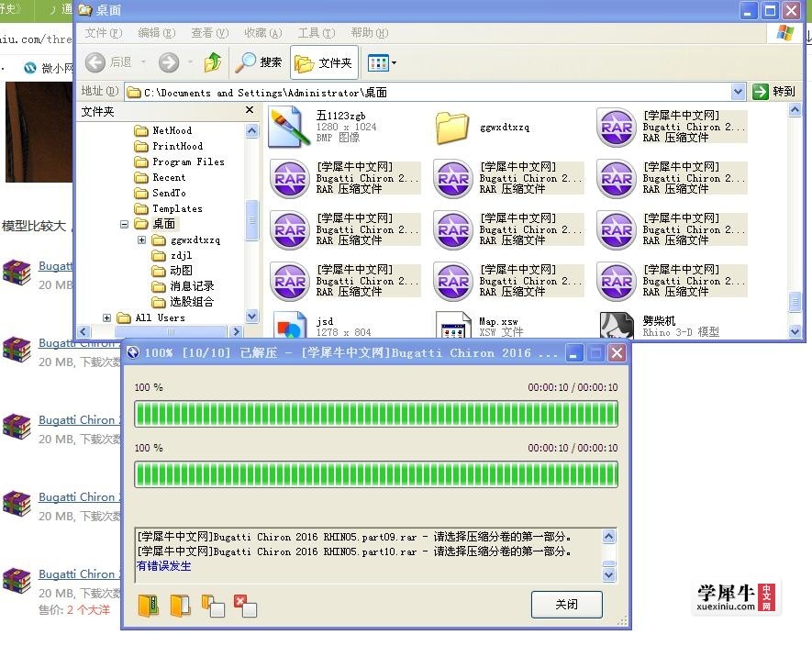This screenshot has width=812, height=646.
Task: Click the 转到 go button
Action: tap(774, 92)
